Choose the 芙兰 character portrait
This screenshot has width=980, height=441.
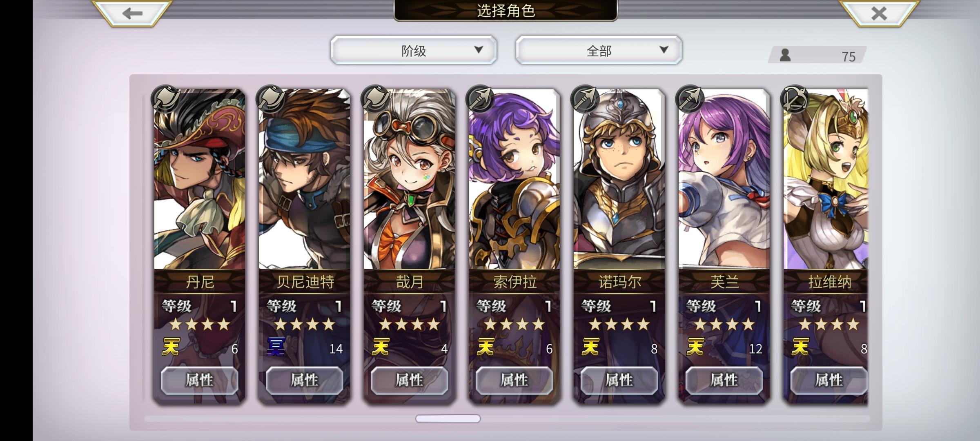[x=724, y=180]
